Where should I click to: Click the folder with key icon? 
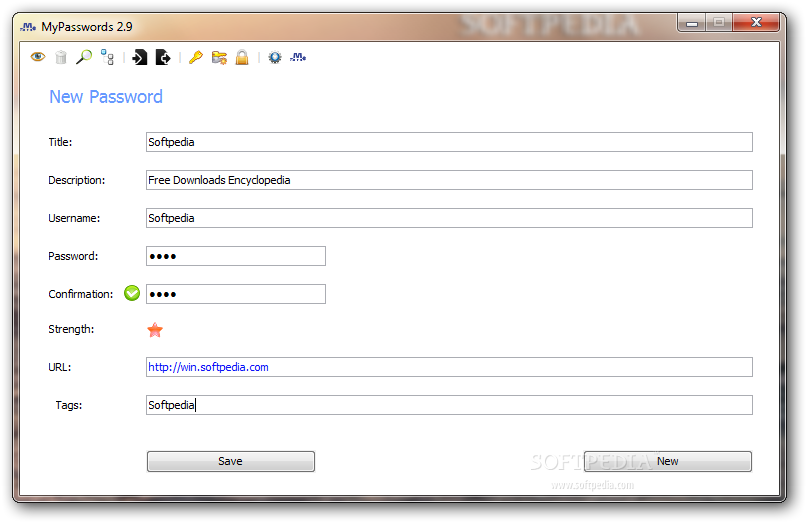point(219,57)
